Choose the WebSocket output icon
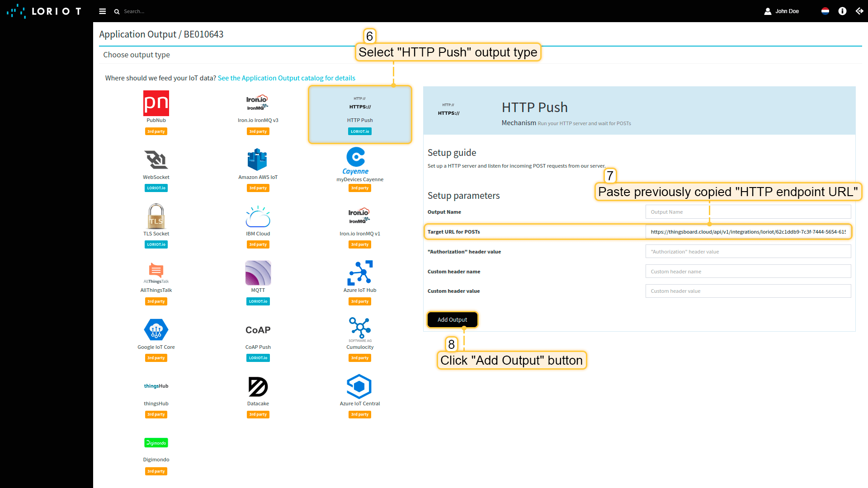The width and height of the screenshot is (868, 488). click(x=156, y=160)
